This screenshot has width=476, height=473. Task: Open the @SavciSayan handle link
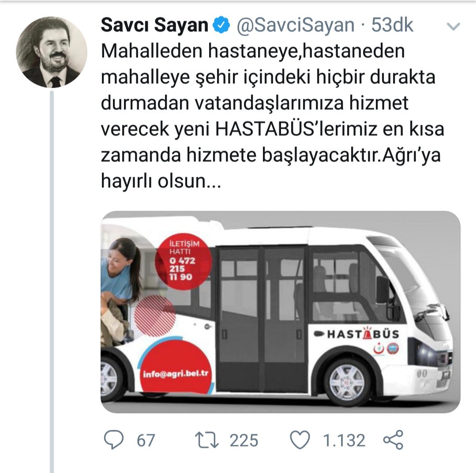tap(296, 25)
